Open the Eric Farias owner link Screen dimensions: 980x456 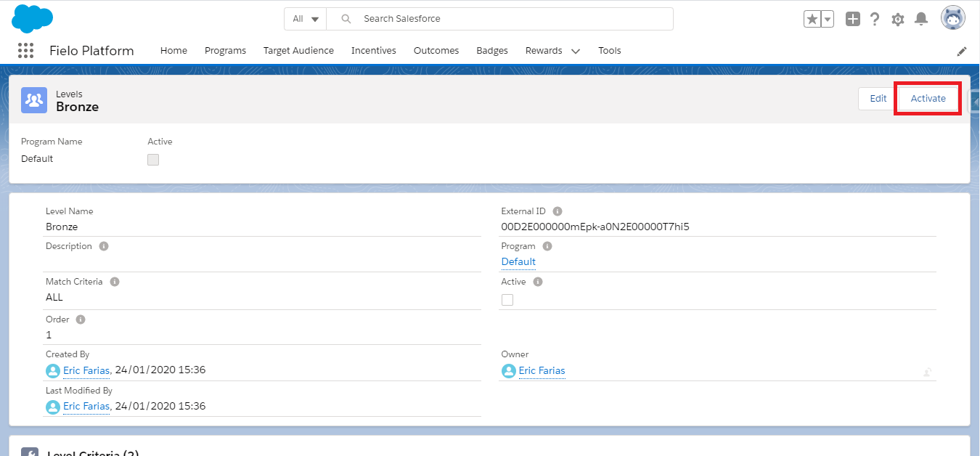(x=542, y=370)
